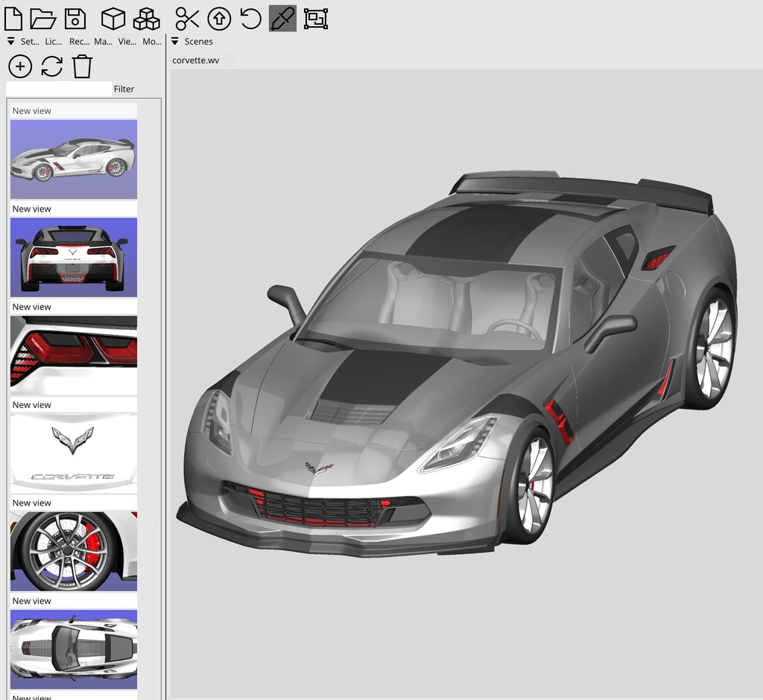763x700 pixels.
Task: Click the circled up arrow icon
Action: pyautogui.click(x=218, y=18)
